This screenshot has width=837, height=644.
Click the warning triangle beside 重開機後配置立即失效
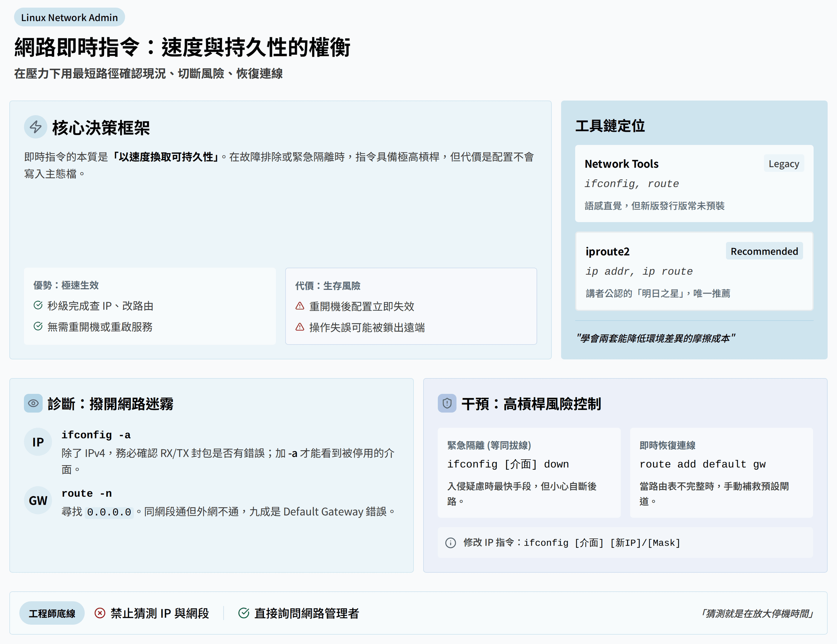click(x=300, y=306)
